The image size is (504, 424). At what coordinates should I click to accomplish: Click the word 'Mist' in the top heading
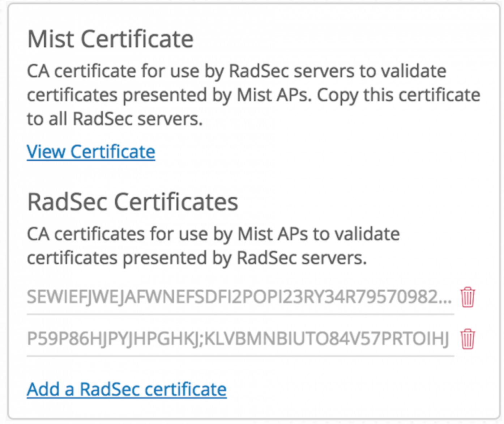(51, 39)
